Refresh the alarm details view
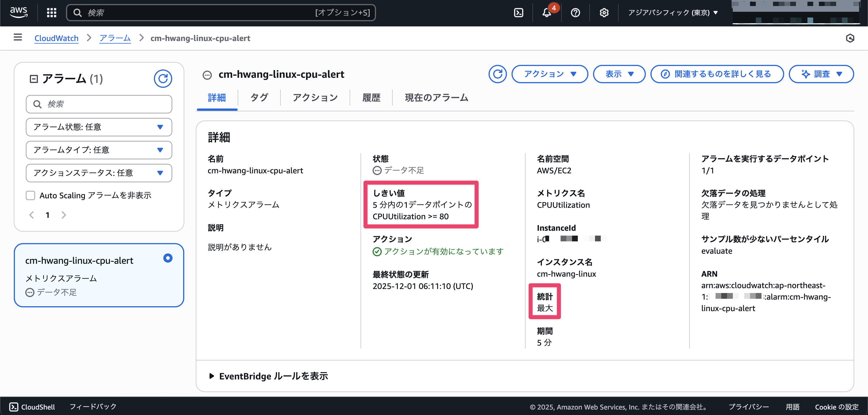The image size is (868, 415). coord(497,74)
